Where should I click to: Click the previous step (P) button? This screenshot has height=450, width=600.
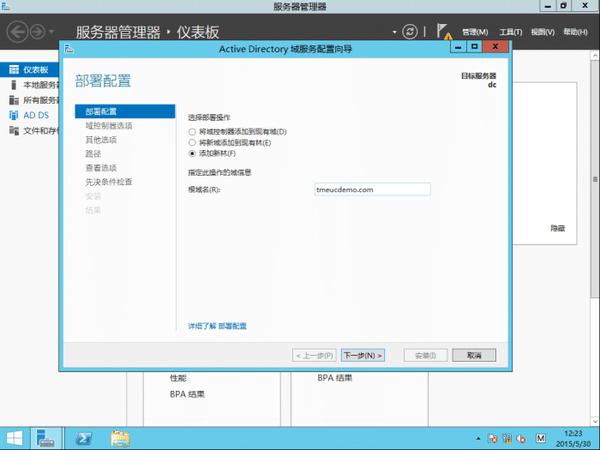[314, 355]
